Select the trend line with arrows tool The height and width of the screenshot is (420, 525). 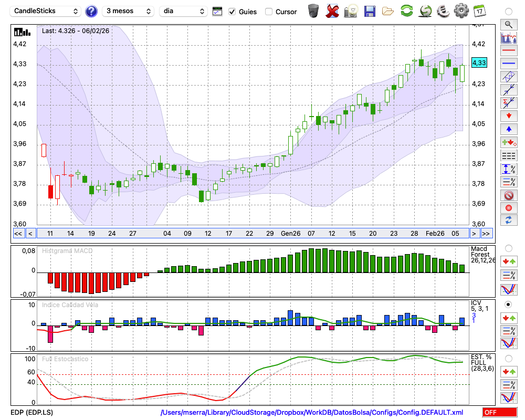[x=509, y=90]
